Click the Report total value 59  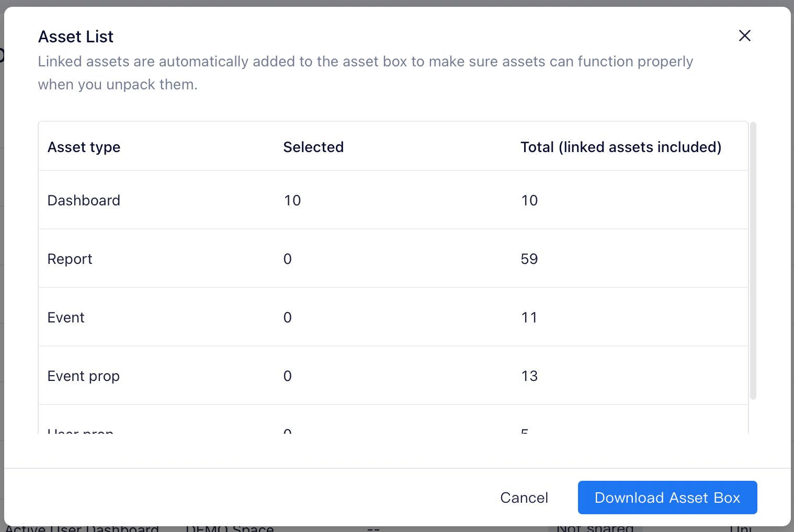coord(529,259)
